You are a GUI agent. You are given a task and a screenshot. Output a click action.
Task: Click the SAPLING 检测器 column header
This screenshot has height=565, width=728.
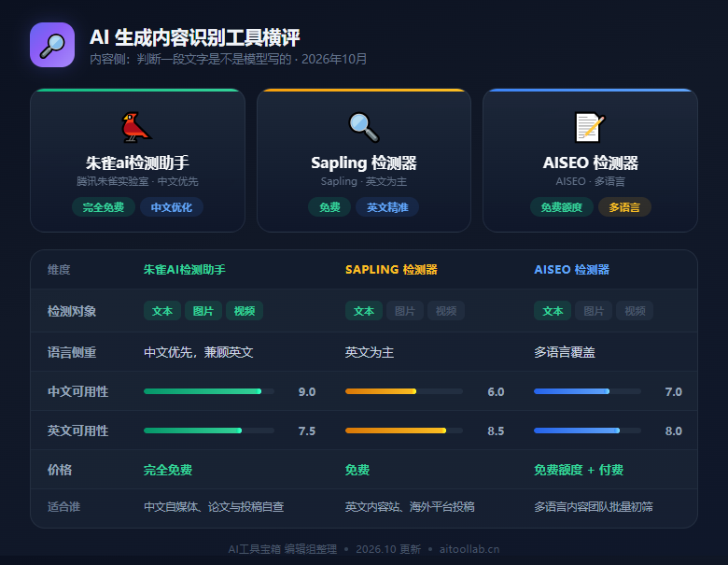click(x=391, y=270)
